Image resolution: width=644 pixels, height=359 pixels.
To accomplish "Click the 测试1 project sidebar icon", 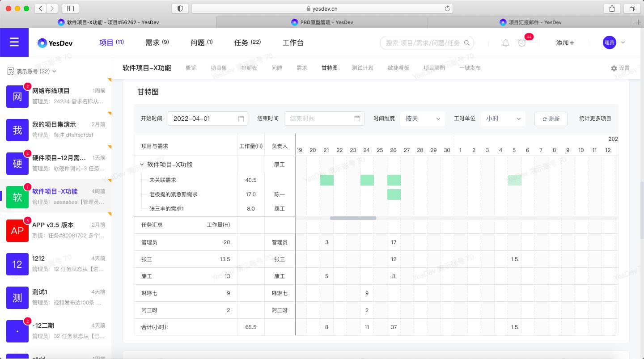I will tap(17, 298).
